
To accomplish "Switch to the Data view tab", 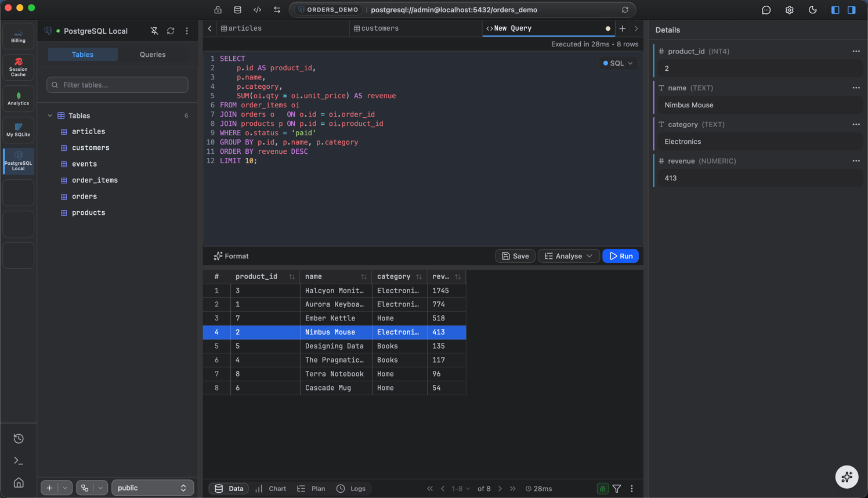I will click(229, 489).
